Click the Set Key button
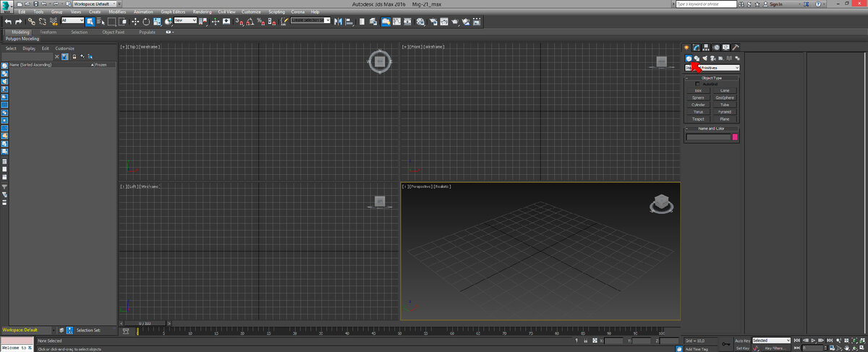 pos(742,348)
